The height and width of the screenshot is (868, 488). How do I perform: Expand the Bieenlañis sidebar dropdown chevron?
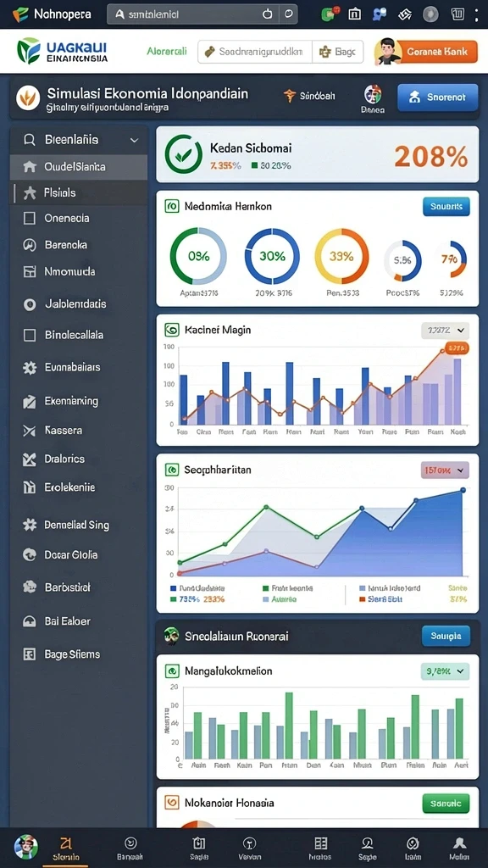pyautogui.click(x=134, y=141)
